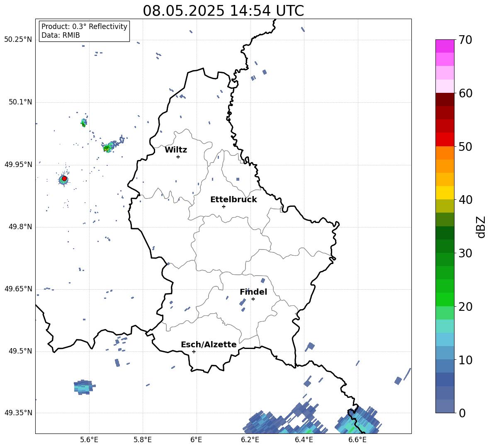Viewport: 491px width, 448px height.
Task: Click the 49.5°N latitude label
Action: coord(20,351)
